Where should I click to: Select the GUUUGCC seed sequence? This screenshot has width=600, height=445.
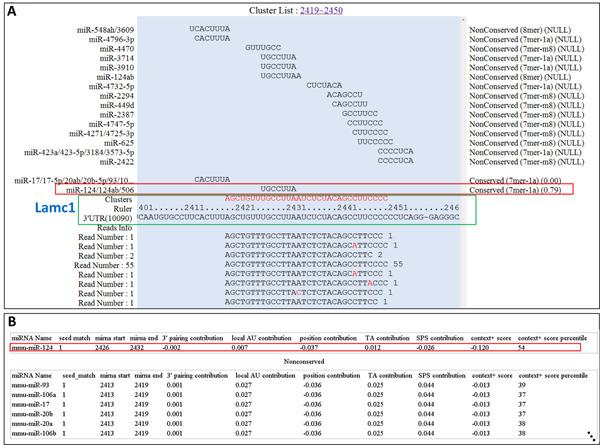[263, 47]
